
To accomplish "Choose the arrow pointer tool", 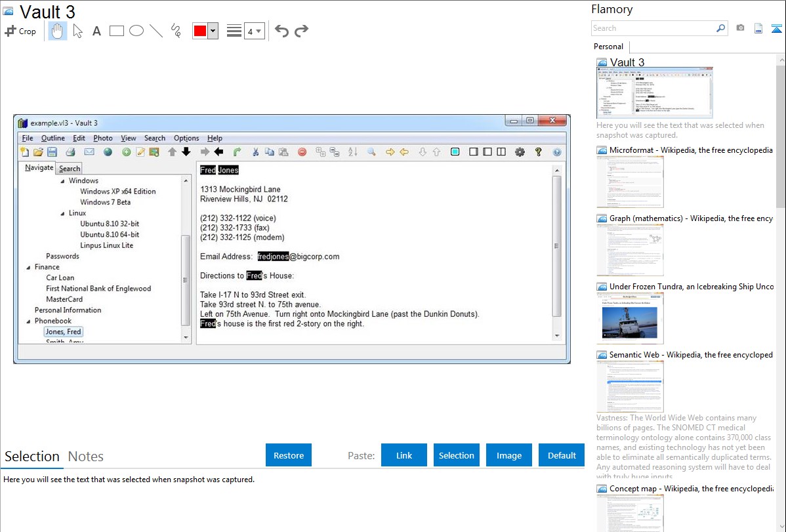I will (x=77, y=31).
